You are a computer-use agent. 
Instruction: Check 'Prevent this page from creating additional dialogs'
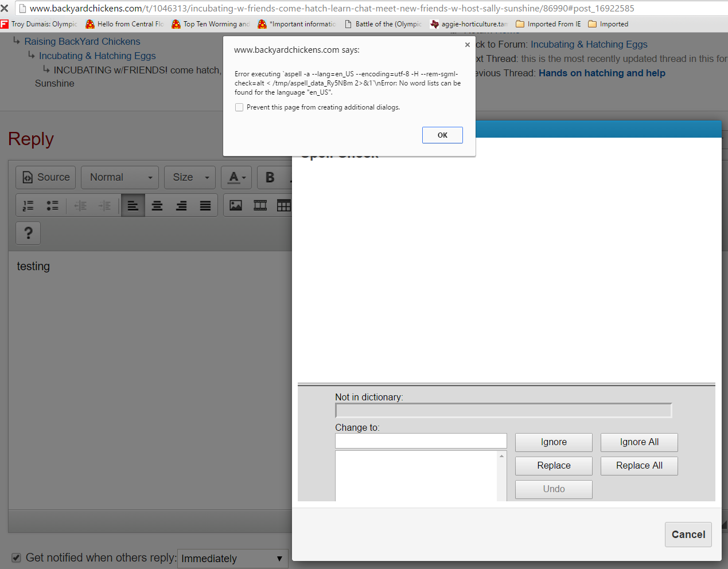pos(239,107)
